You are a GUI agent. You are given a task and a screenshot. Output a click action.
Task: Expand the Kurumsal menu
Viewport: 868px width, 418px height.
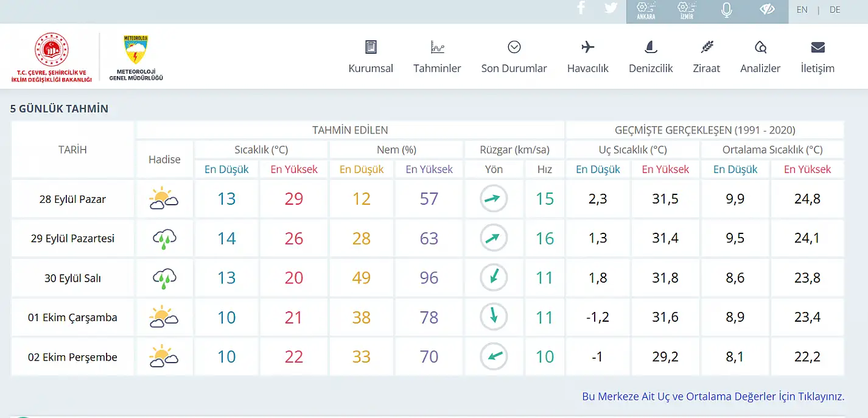coord(371,57)
